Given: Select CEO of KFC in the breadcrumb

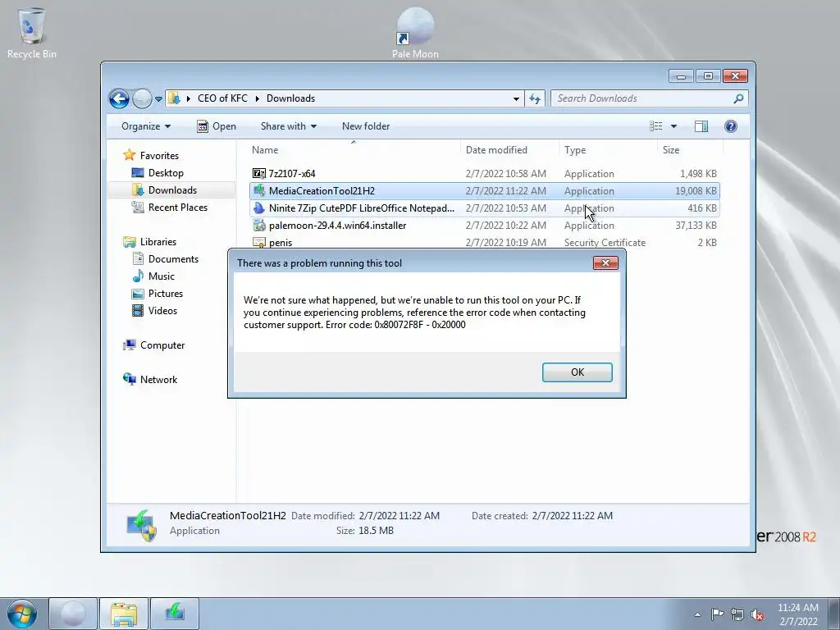Looking at the screenshot, I should tap(222, 98).
